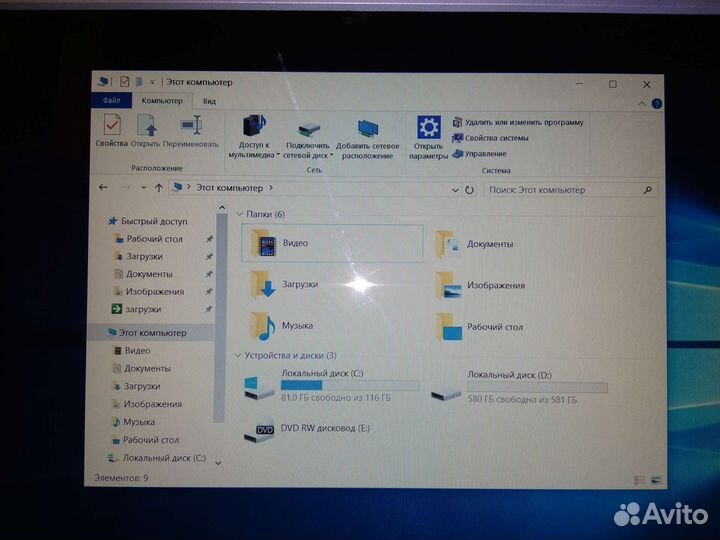Click the 580 ГБ свободно из 581 ГБ text
The height and width of the screenshot is (540, 720).
[522, 399]
